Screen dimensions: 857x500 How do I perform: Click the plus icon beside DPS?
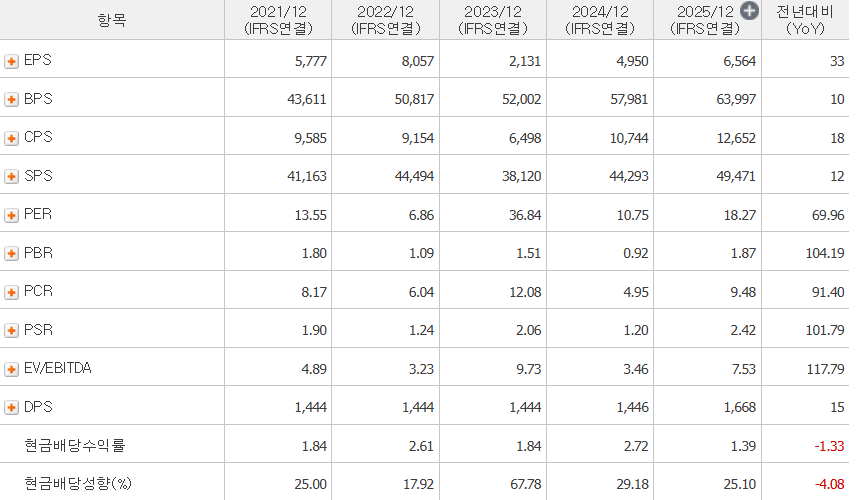(12, 408)
